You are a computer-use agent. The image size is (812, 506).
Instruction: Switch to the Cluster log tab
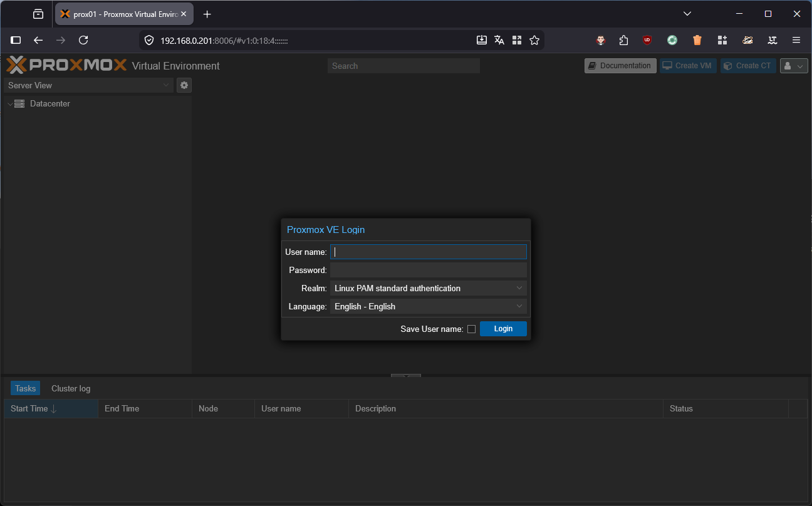tap(71, 388)
